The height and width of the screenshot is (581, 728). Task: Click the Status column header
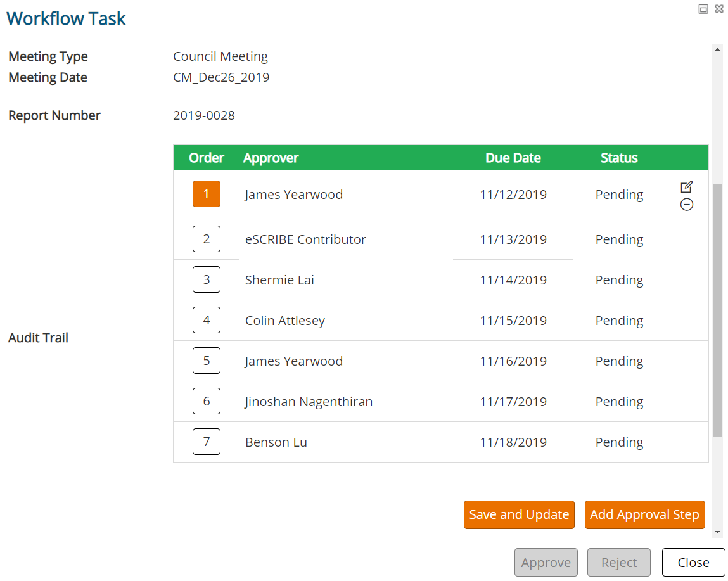(x=619, y=158)
